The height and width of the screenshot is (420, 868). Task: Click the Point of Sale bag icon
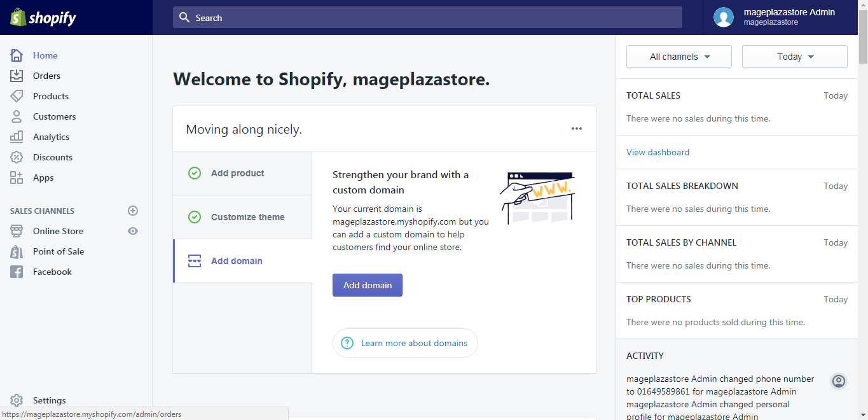17,251
